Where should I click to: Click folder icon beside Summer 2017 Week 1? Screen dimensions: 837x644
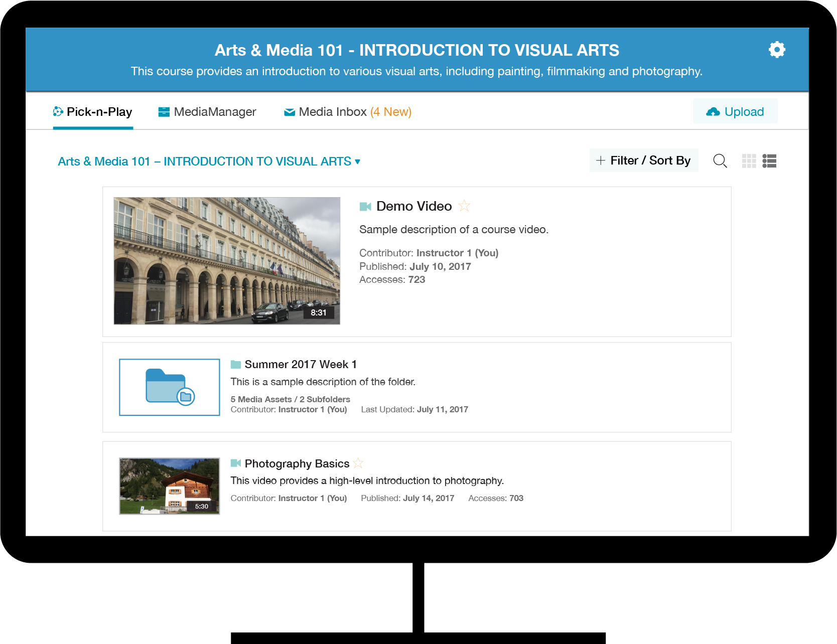pos(236,365)
